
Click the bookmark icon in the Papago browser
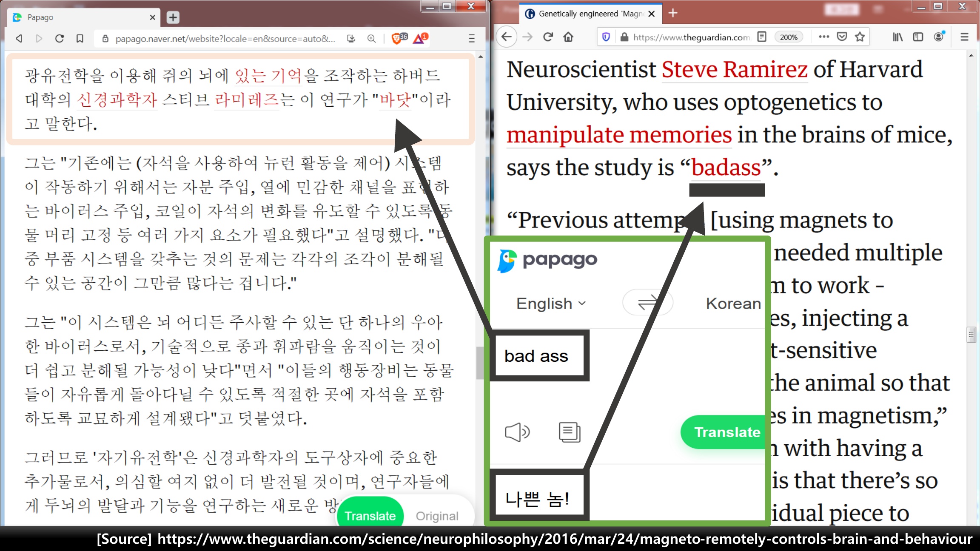80,39
